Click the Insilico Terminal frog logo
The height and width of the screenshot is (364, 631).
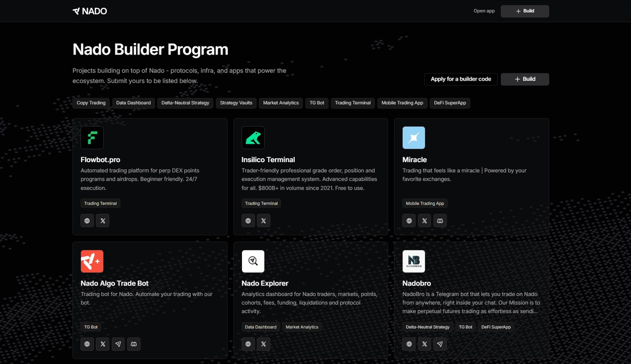pyautogui.click(x=253, y=138)
